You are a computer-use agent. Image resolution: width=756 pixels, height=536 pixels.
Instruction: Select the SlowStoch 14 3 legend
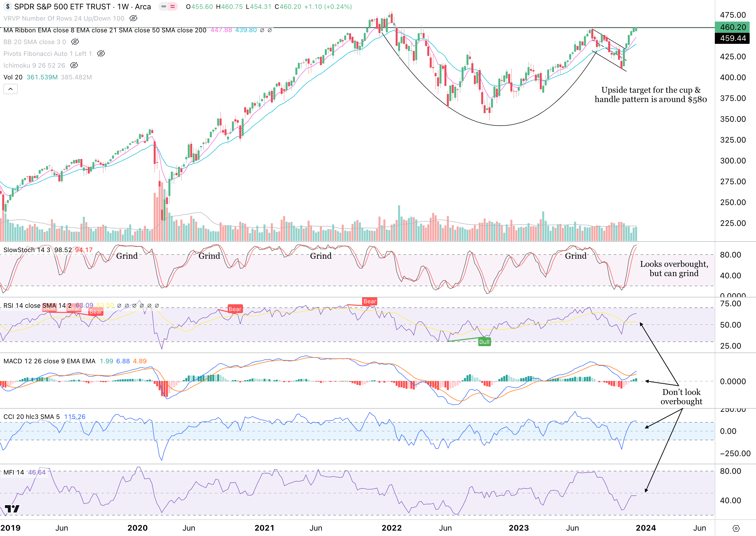coord(27,250)
